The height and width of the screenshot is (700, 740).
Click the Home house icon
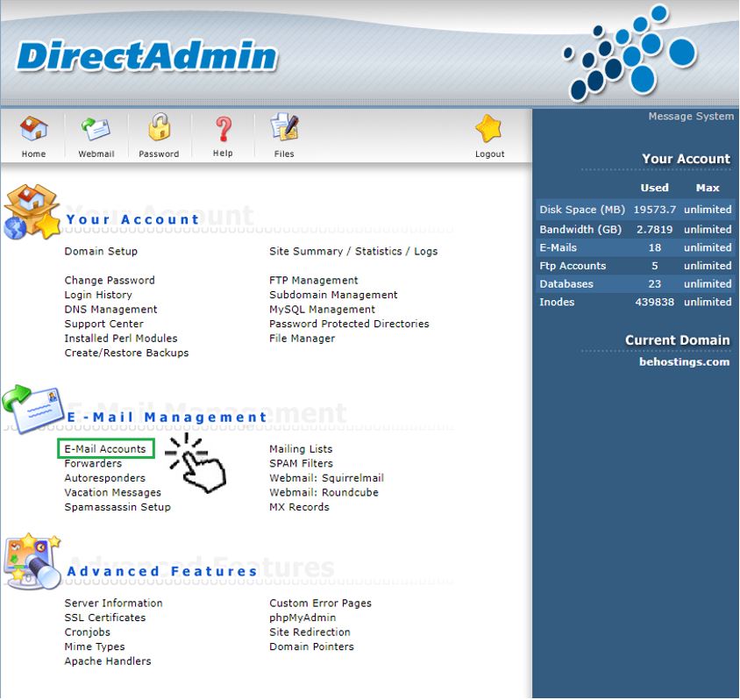click(x=33, y=128)
